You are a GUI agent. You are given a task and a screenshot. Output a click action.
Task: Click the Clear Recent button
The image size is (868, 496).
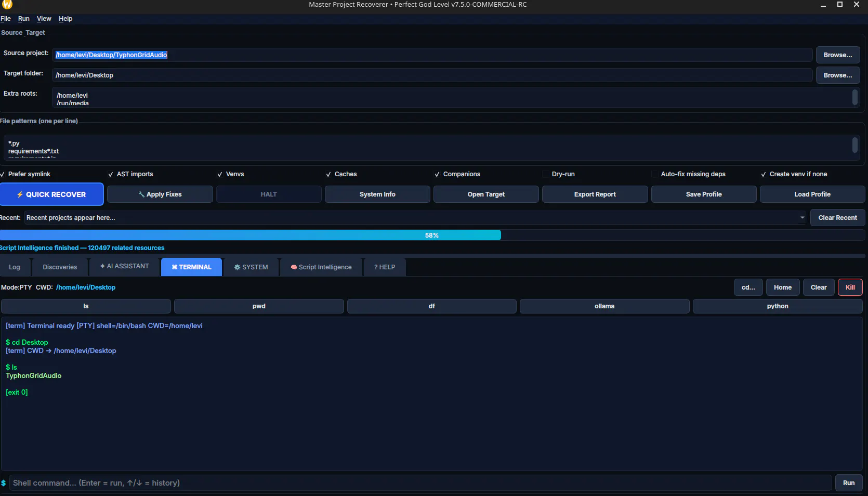838,218
